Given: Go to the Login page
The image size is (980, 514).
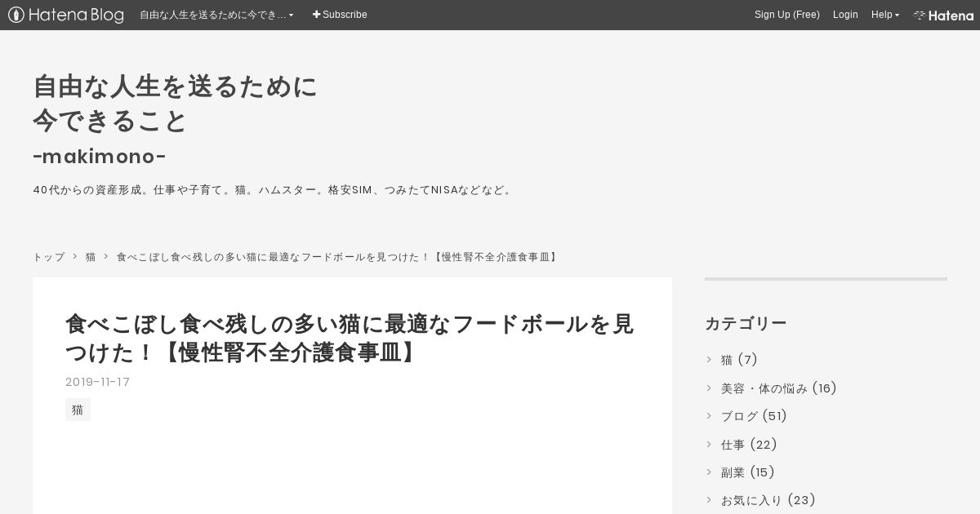Looking at the screenshot, I should point(845,15).
